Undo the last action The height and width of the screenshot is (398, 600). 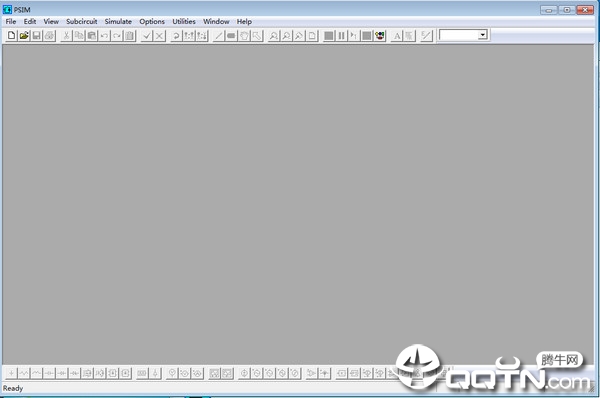104,36
